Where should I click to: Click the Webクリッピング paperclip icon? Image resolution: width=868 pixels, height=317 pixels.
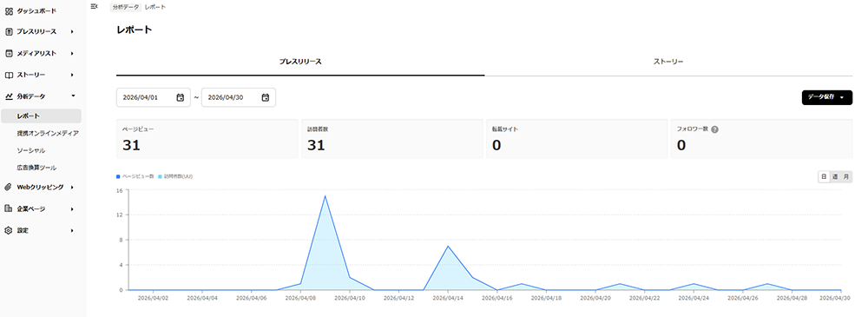(x=9, y=188)
